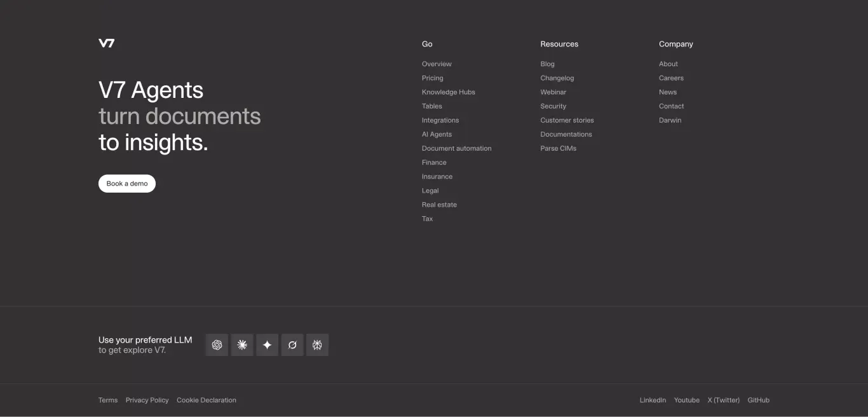
Task: View the Careers page
Action: click(x=671, y=78)
